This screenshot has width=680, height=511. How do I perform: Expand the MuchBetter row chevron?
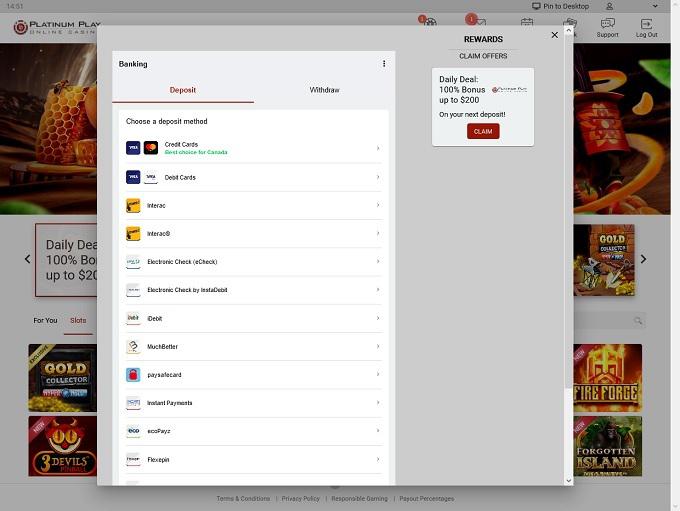[x=378, y=346]
